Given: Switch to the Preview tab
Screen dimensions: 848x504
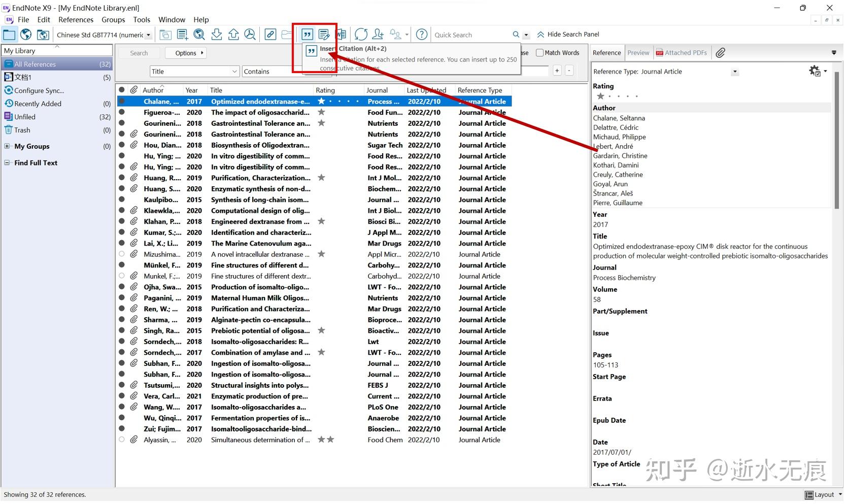Looking at the screenshot, I should (638, 53).
